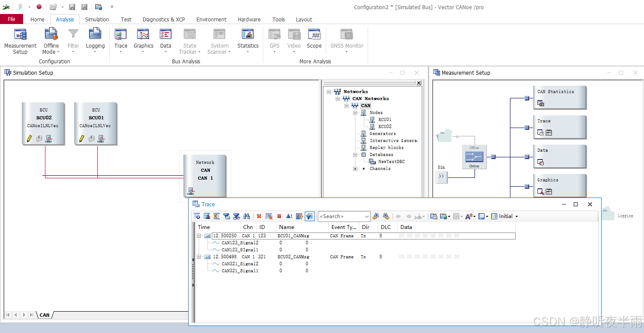The width and height of the screenshot is (644, 333).
Task: Click the Data block in Measurement Setup
Action: tap(559, 156)
